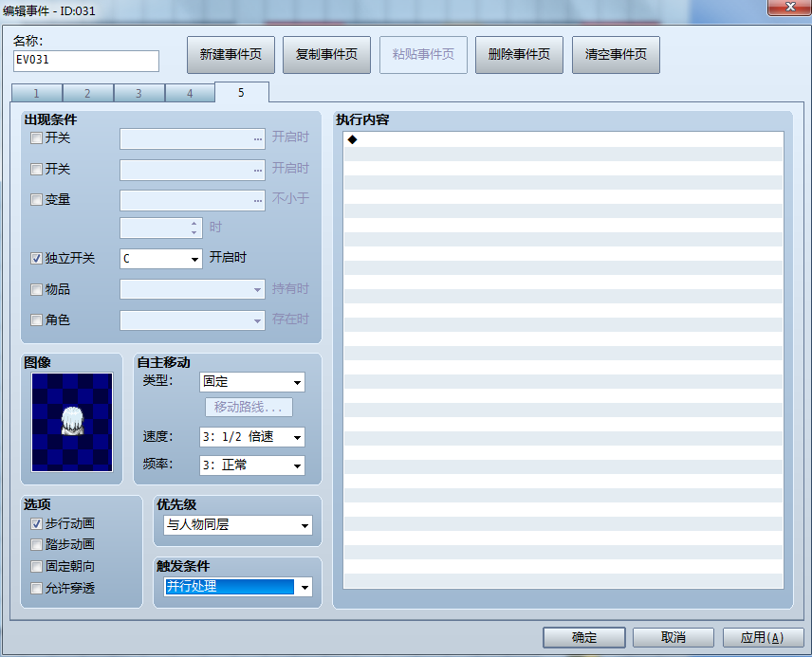Viewport: 812px width, 657px height.
Task: Switch to event page tab 3
Action: pos(139,93)
